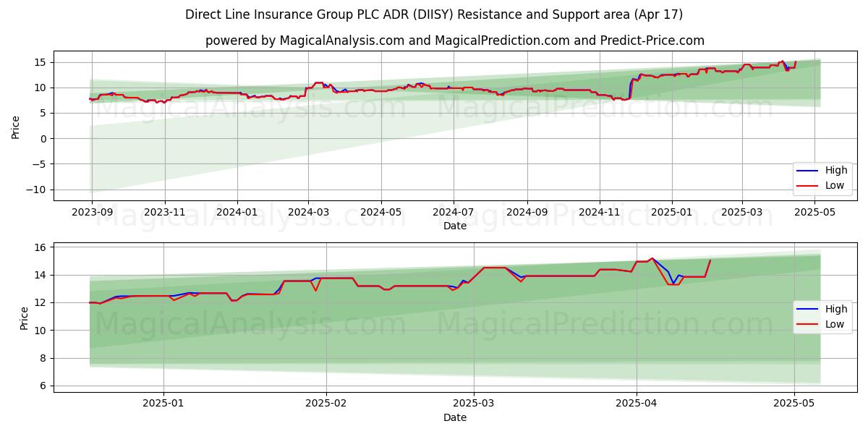Click the '−5' price tick on the top chart
868x434 pixels.
(39, 164)
